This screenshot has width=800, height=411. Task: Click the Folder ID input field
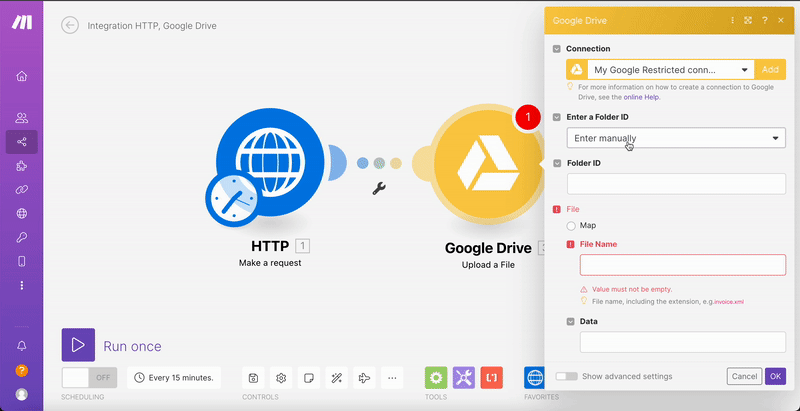[676, 184]
